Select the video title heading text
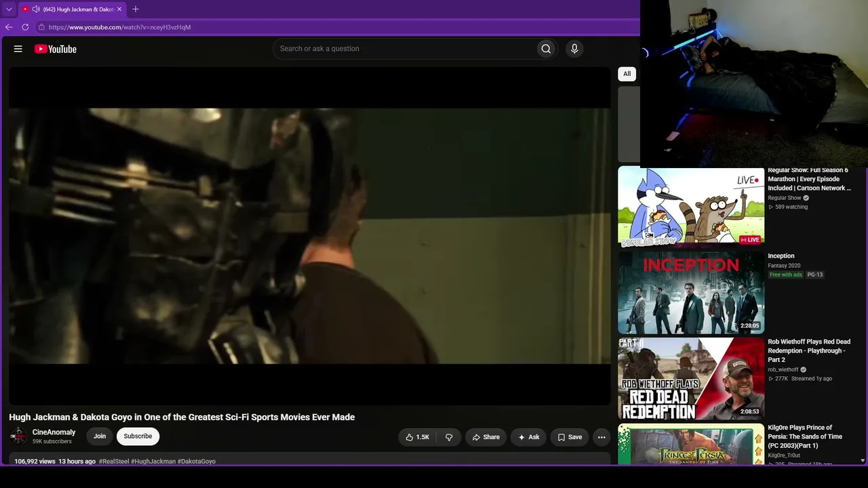This screenshot has height=488, width=868. [182, 418]
